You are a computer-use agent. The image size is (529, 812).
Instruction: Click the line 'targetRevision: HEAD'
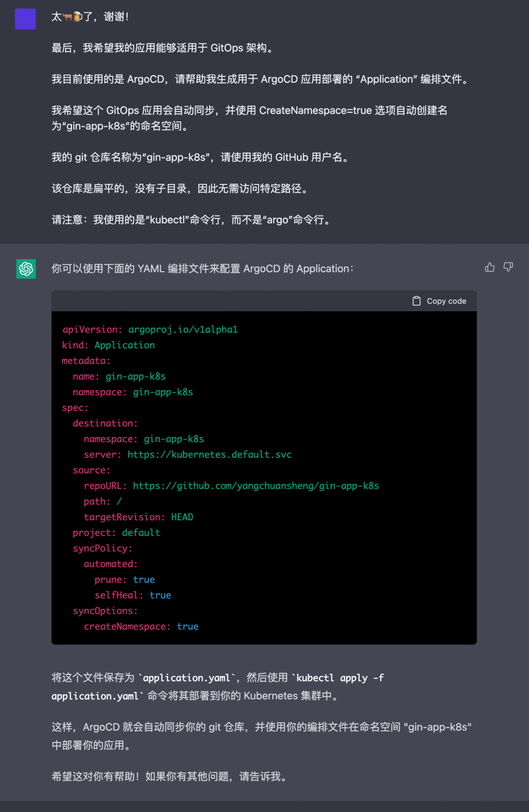click(138, 517)
